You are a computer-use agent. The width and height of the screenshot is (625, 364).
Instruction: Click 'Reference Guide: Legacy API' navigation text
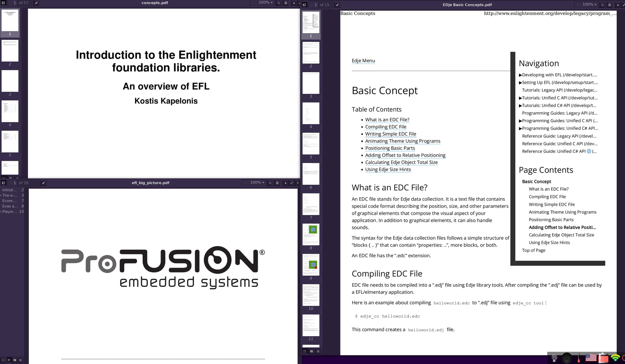point(559,136)
